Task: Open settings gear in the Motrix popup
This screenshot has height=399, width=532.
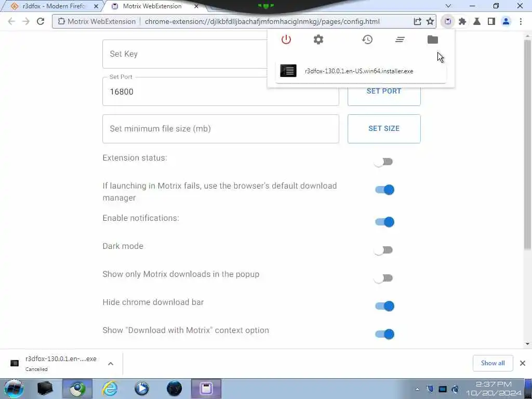Action: tap(318, 39)
